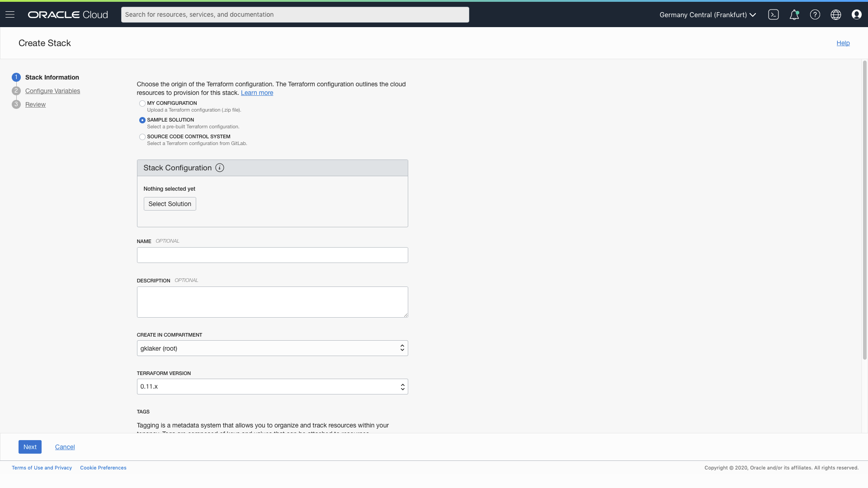Open the help question mark icon
Viewport: 868px width, 488px height.
(x=815, y=14)
